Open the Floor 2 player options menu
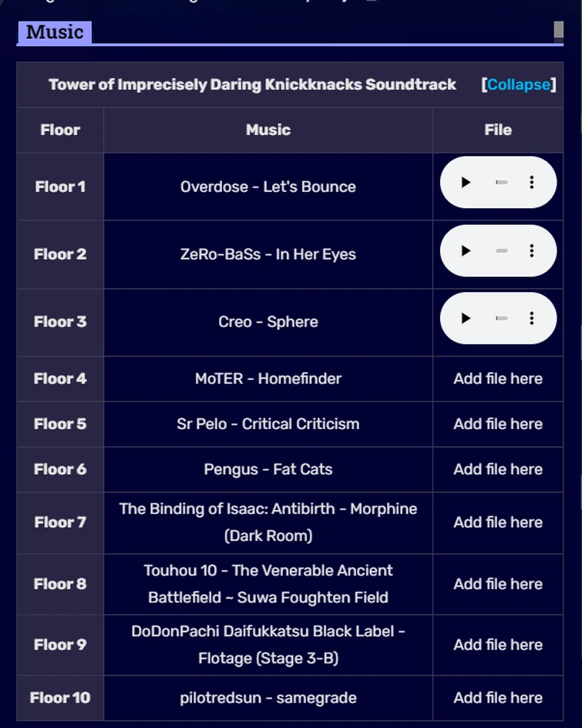Image resolution: width=582 pixels, height=728 pixels. 530,250
